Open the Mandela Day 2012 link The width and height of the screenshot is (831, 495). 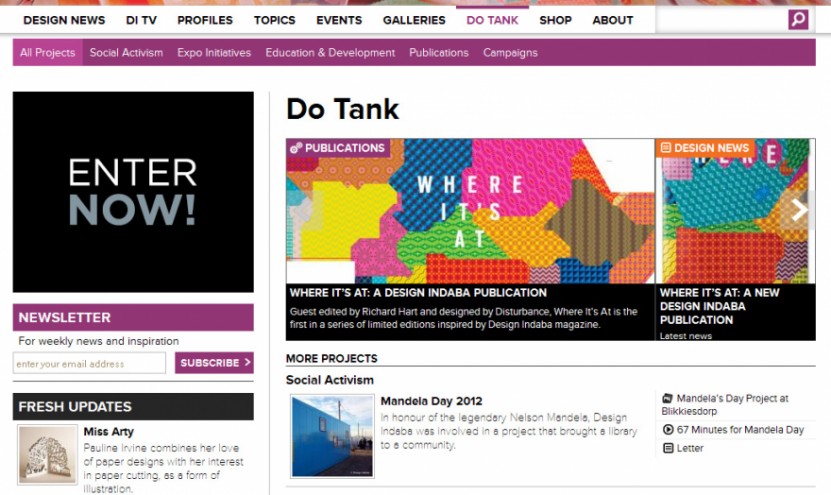(x=431, y=401)
